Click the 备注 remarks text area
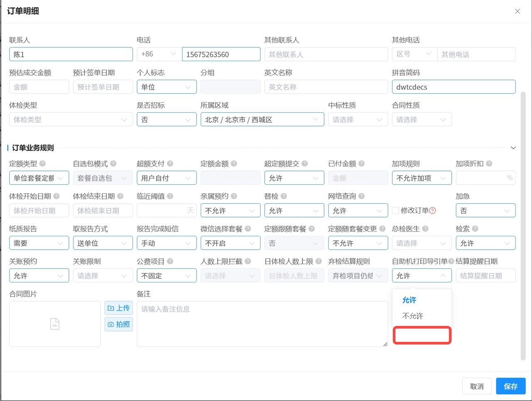 pos(262,324)
